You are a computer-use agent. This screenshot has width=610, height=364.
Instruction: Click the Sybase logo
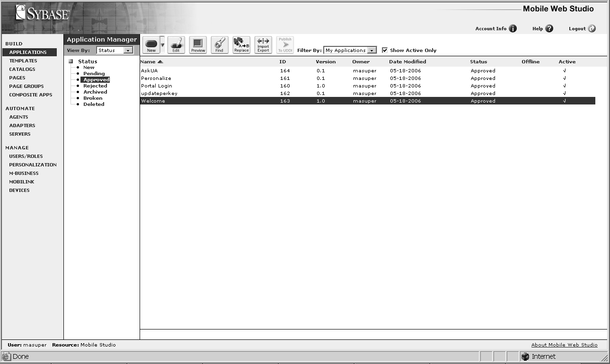[x=42, y=13]
